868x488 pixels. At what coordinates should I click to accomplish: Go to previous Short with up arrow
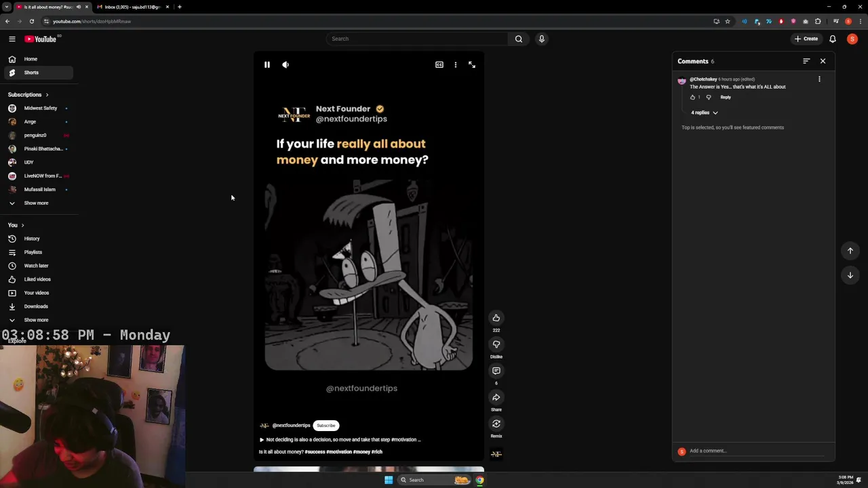coord(850,251)
